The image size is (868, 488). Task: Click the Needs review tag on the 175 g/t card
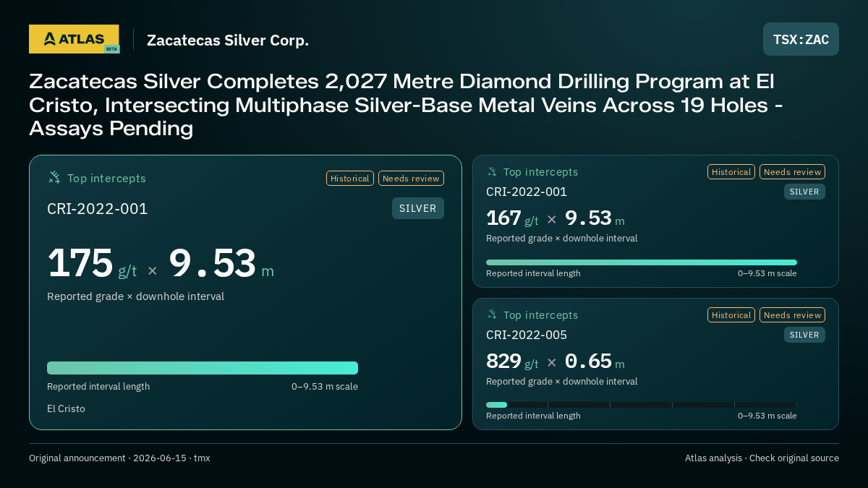[411, 178]
